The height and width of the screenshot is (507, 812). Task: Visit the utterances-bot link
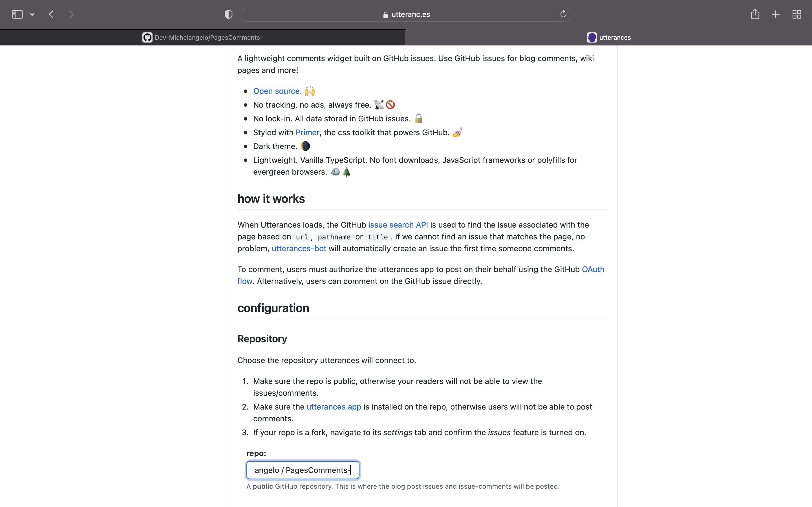pyautogui.click(x=299, y=248)
